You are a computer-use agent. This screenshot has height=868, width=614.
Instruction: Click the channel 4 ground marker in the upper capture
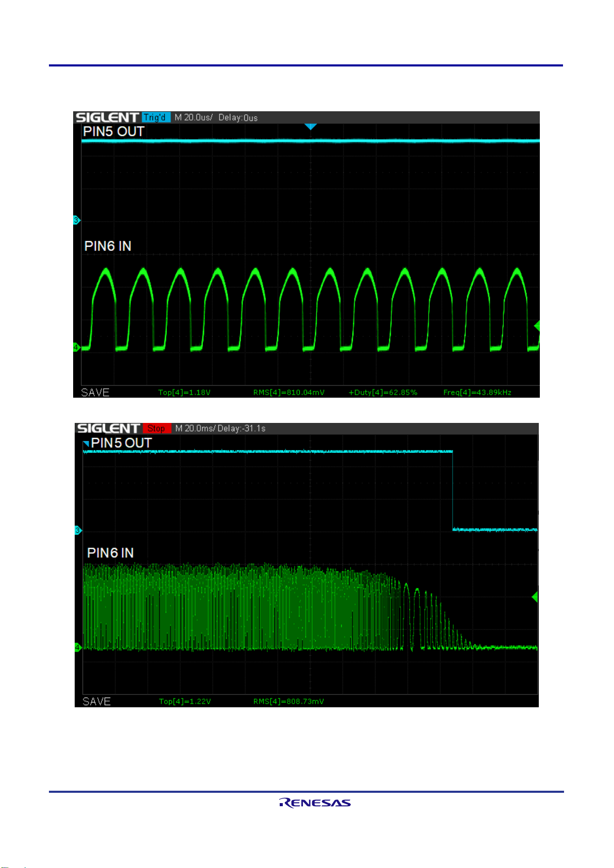click(77, 348)
